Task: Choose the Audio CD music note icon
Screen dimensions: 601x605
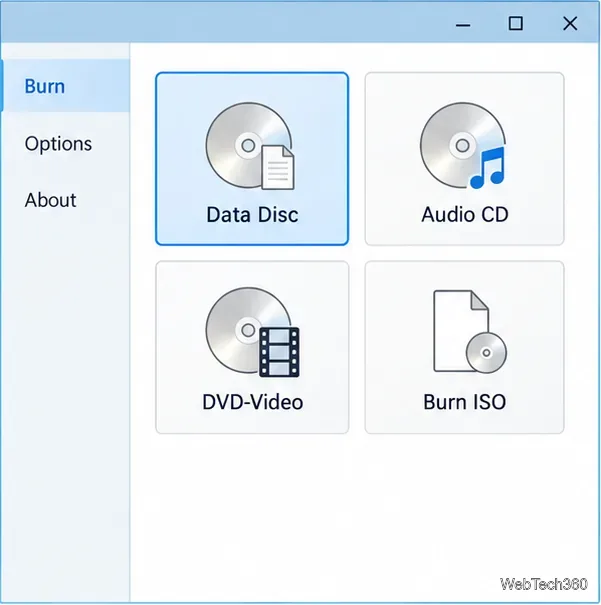Action: pos(463,146)
